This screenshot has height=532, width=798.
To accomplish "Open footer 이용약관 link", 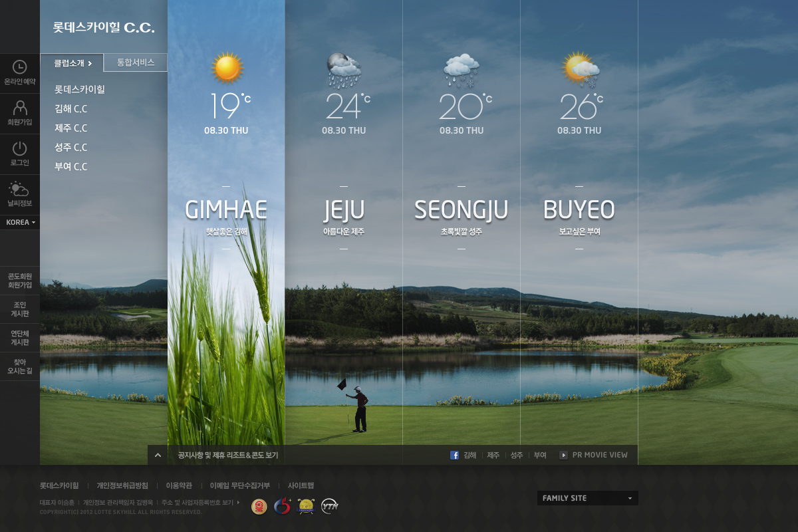I will (179, 485).
